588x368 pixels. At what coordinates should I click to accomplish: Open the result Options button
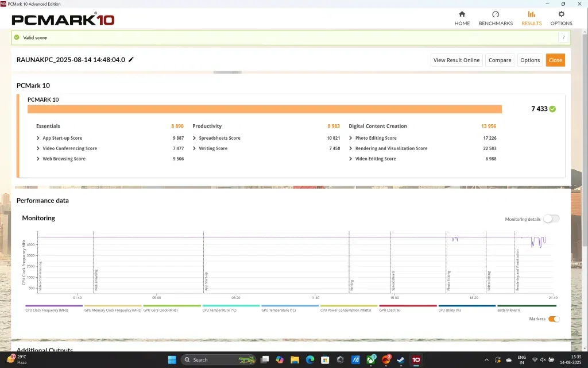click(530, 60)
